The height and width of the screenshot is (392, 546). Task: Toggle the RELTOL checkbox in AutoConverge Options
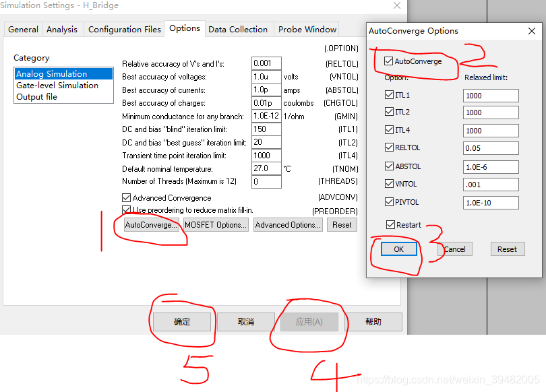(390, 147)
